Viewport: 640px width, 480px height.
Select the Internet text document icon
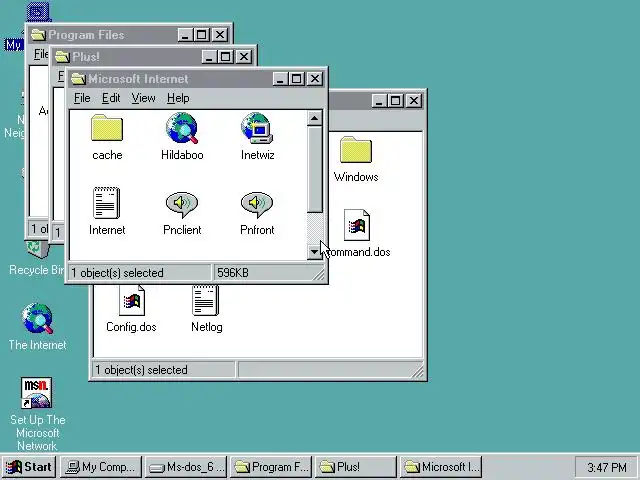107,203
